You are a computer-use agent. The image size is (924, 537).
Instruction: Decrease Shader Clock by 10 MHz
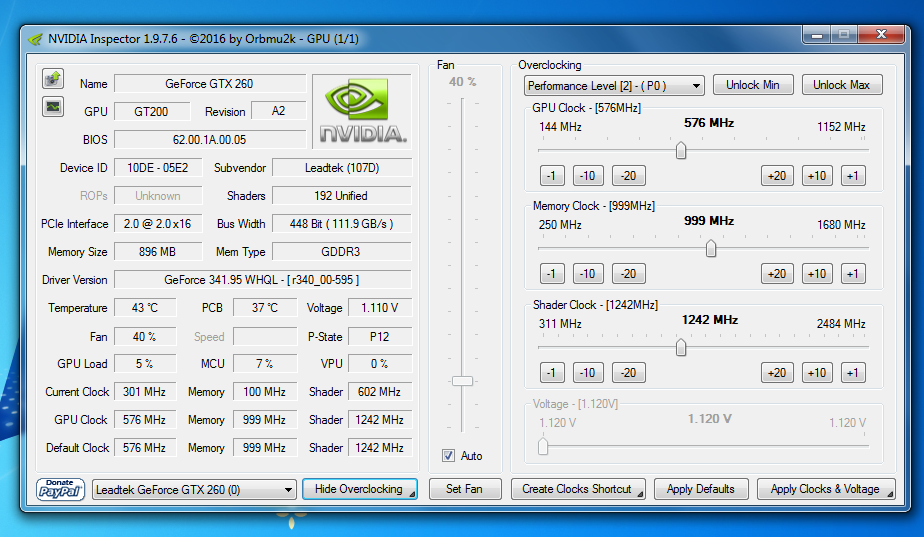588,373
